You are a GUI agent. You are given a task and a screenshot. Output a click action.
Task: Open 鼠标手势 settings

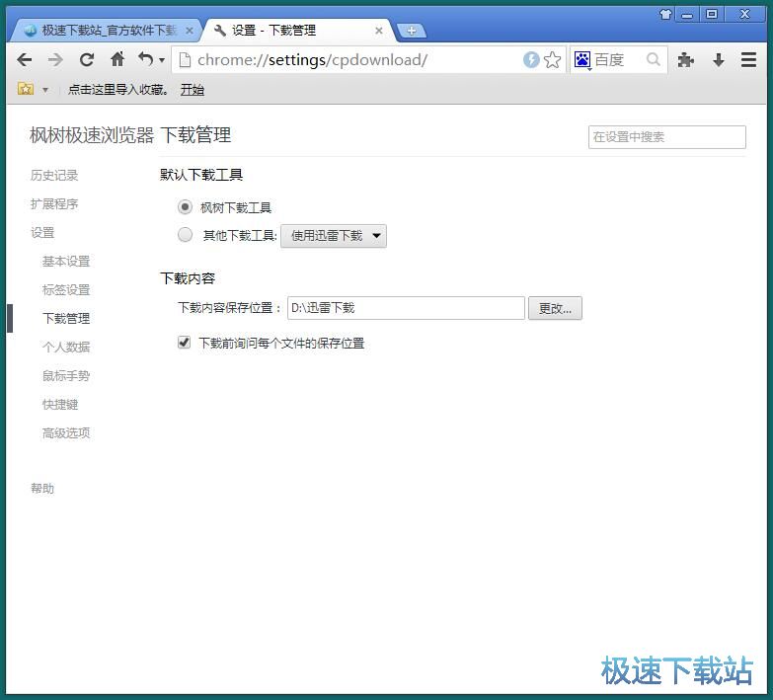click(66, 375)
